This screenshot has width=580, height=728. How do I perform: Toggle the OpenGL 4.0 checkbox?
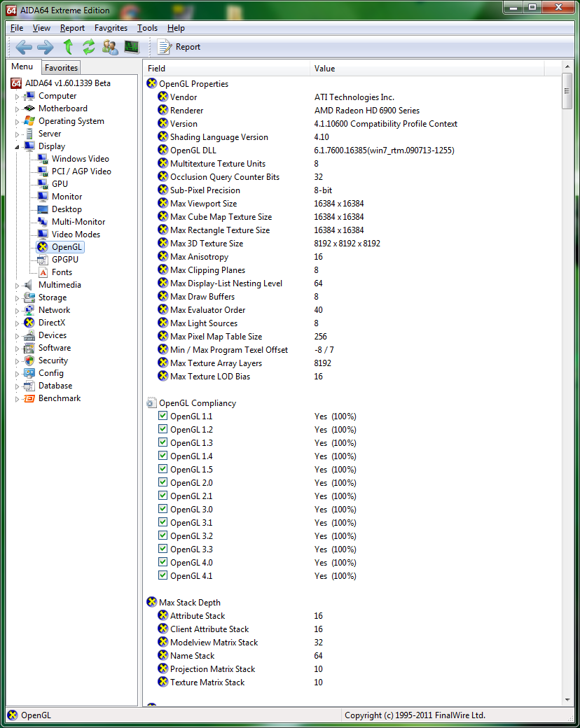[x=163, y=562]
